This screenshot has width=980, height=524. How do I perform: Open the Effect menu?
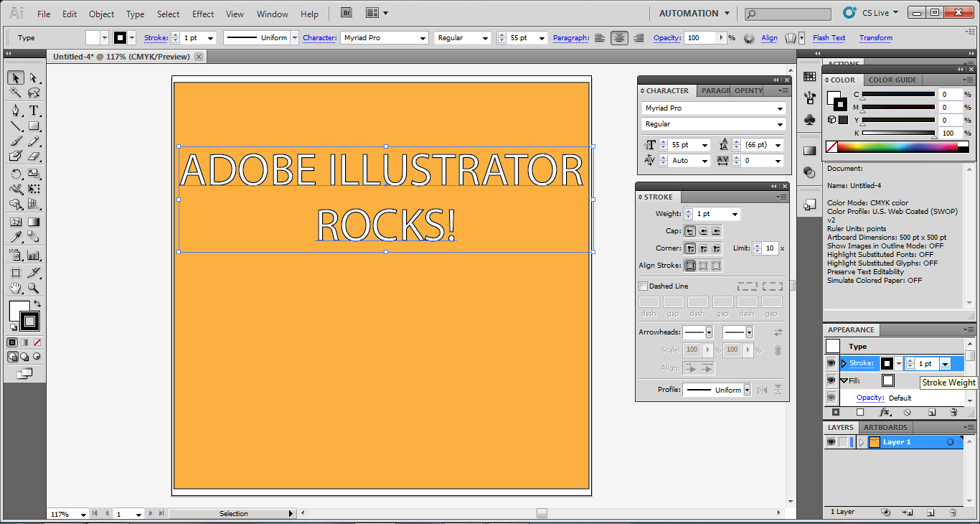(x=203, y=14)
